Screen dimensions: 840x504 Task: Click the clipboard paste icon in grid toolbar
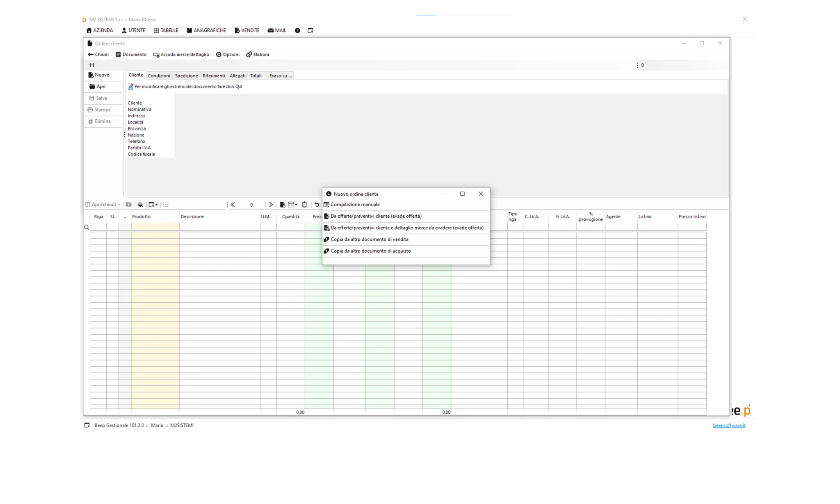pos(304,205)
